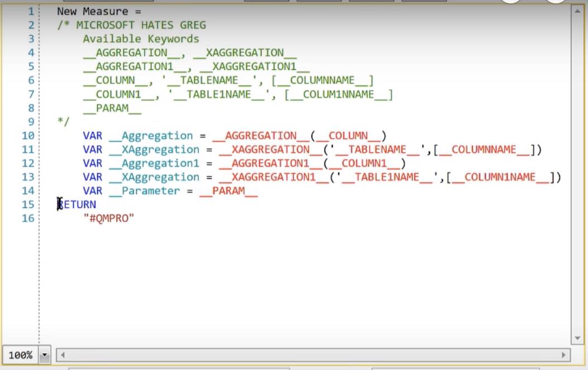Click the horizontal scrollbar left arrow

[62, 355]
